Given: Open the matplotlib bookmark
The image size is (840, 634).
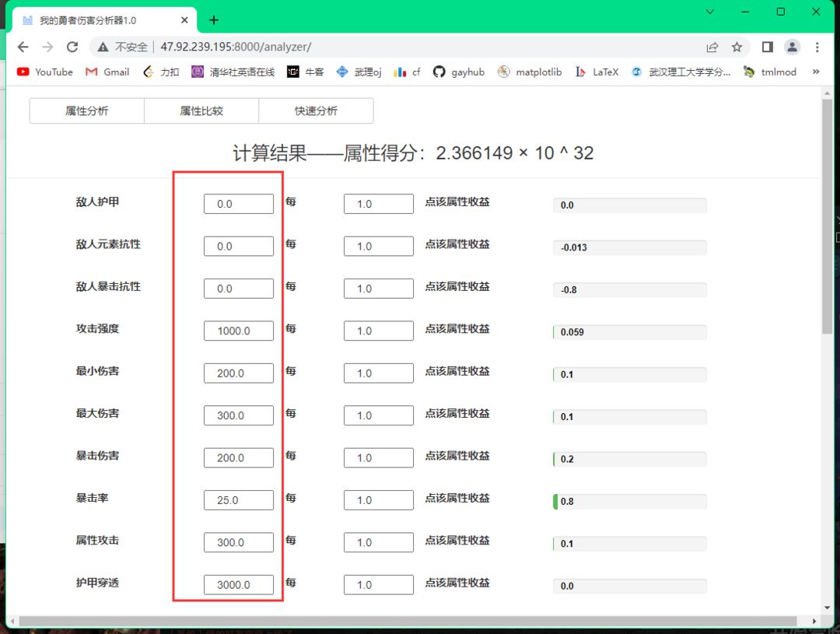Looking at the screenshot, I should point(530,72).
